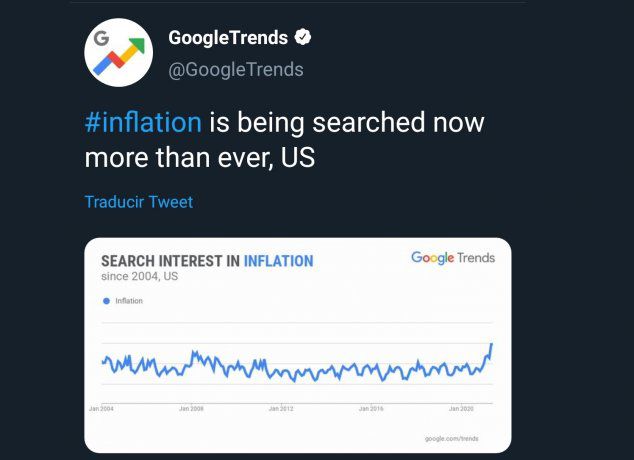This screenshot has width=634, height=460.
Task: Click the Jan 2016 axis label
Action: pos(371,409)
